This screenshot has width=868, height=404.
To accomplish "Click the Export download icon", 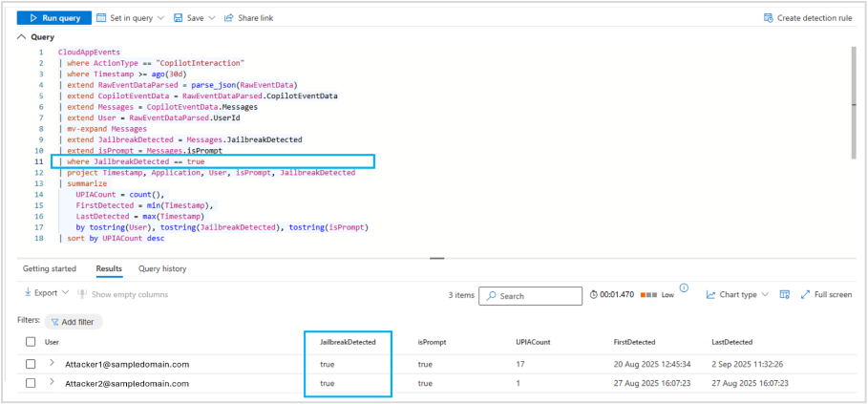I will [x=28, y=293].
